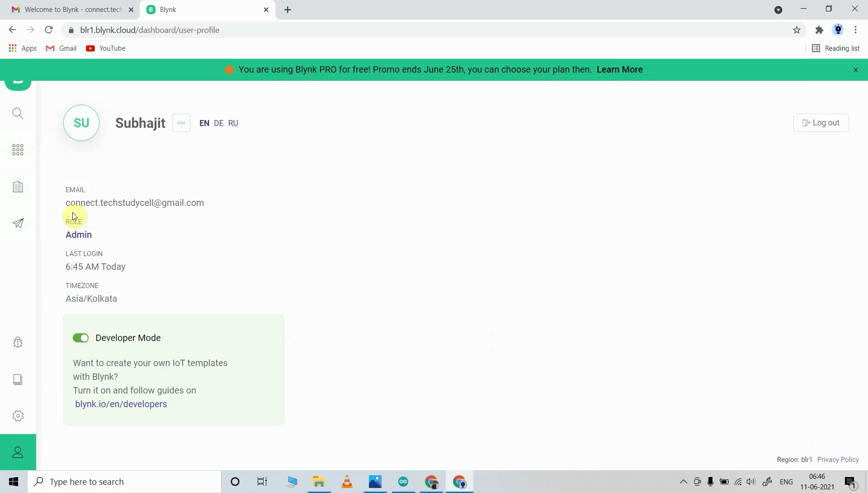
Task: Bookmark this page with the star icon
Action: pos(797,30)
